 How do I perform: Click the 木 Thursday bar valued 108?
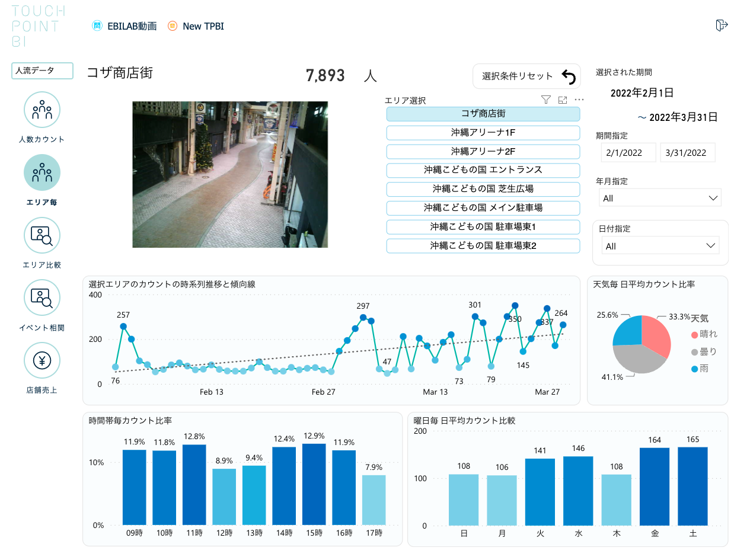coord(617,500)
